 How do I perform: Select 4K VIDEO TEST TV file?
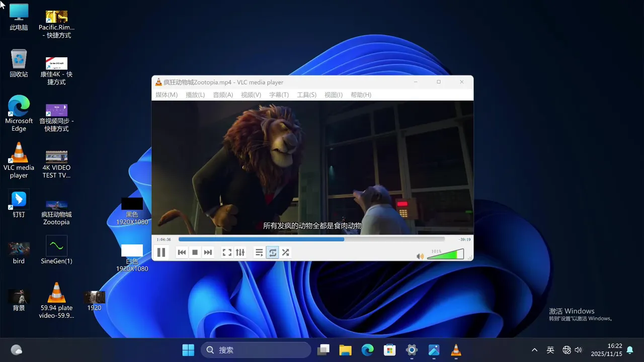click(56, 164)
